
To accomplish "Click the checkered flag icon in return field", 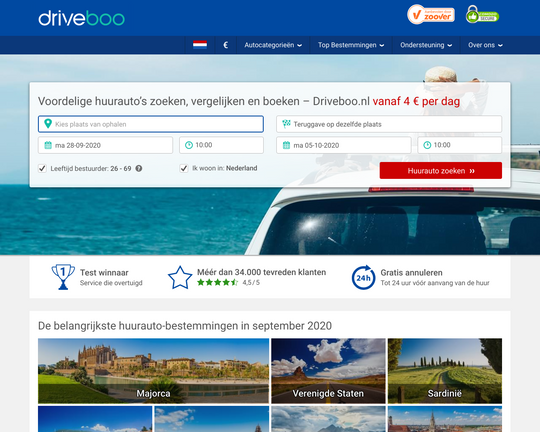I will (x=286, y=124).
